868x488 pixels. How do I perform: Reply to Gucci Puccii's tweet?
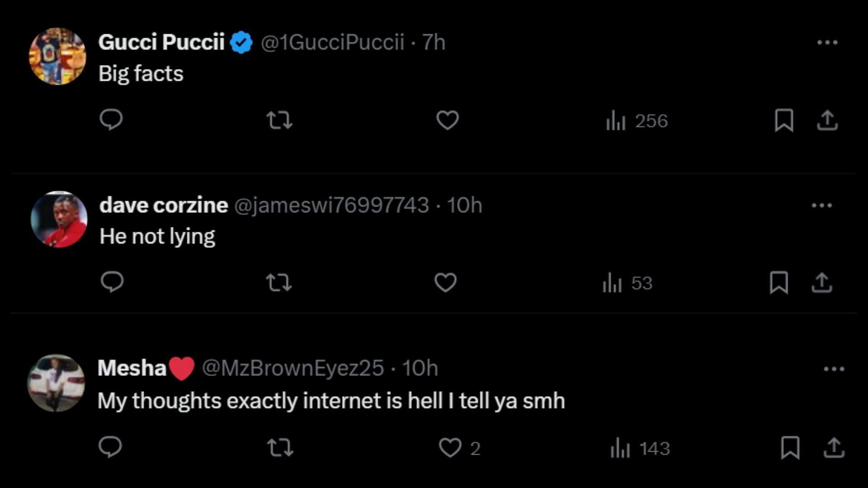pos(111,120)
